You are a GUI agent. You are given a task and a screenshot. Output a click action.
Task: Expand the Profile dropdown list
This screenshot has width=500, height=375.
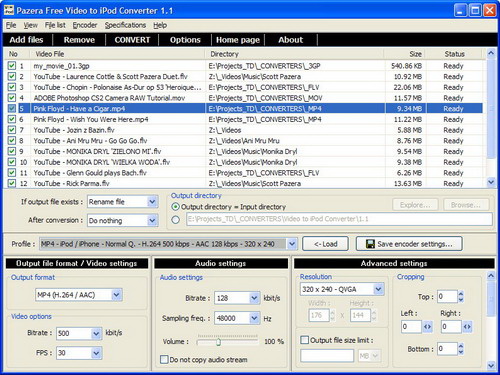click(x=292, y=244)
